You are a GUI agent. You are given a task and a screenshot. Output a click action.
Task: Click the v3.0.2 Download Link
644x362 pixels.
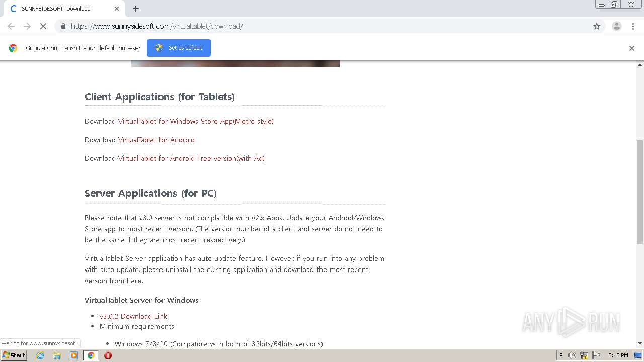[133, 316]
